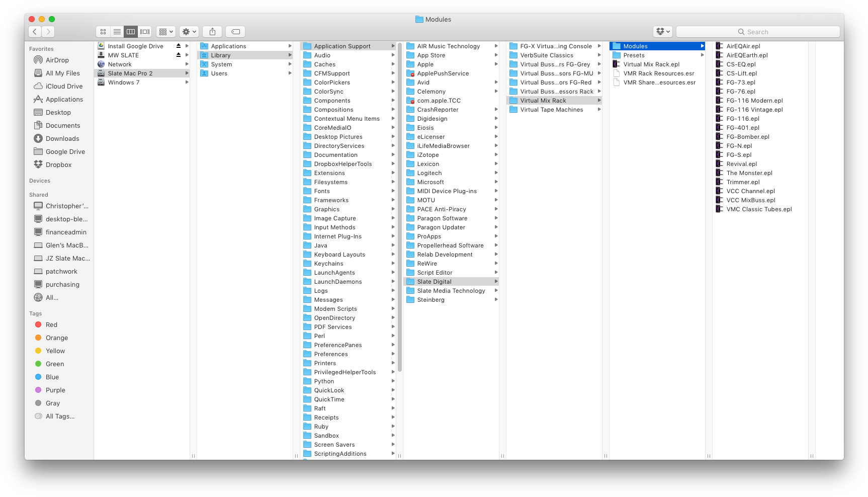Select Applications in the sidebar

(58, 99)
